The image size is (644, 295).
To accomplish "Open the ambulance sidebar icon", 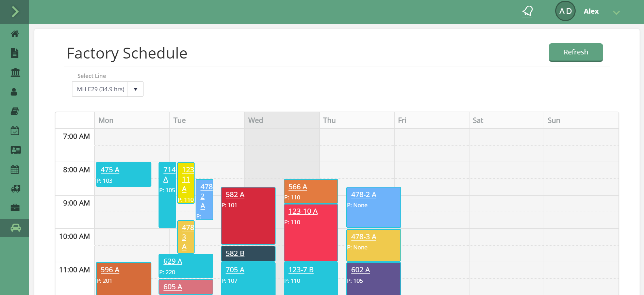I will pyautogui.click(x=15, y=189).
